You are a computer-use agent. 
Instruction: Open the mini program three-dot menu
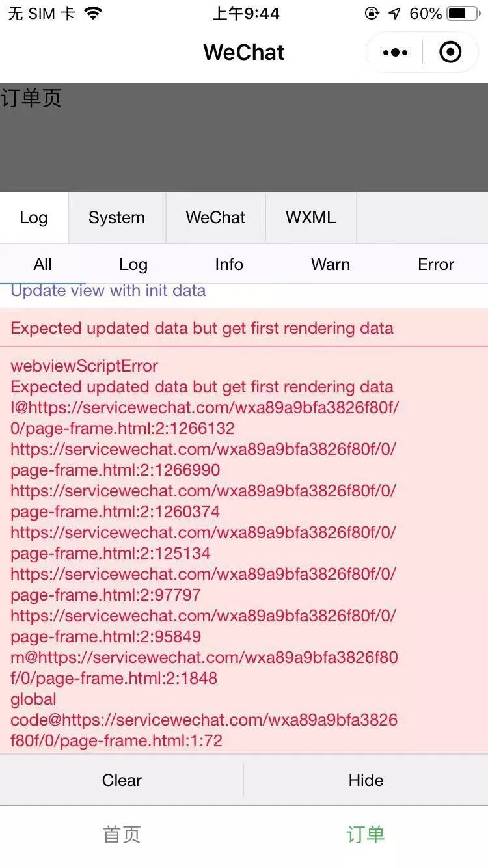point(395,53)
